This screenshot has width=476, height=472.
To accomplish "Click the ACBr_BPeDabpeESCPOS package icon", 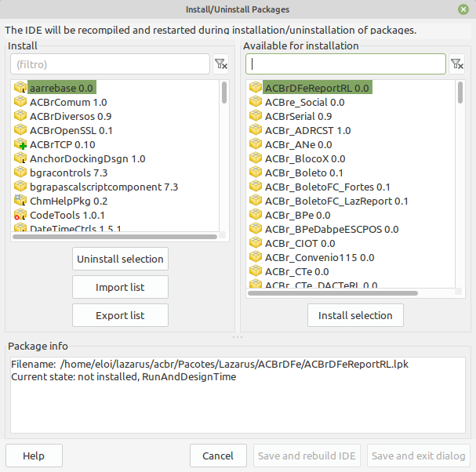I will coord(256,229).
